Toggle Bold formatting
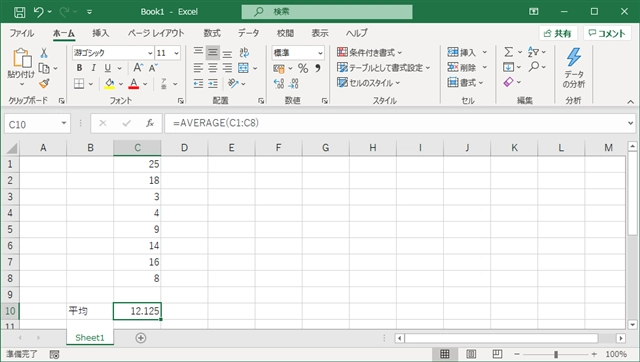640x362 pixels. point(79,68)
